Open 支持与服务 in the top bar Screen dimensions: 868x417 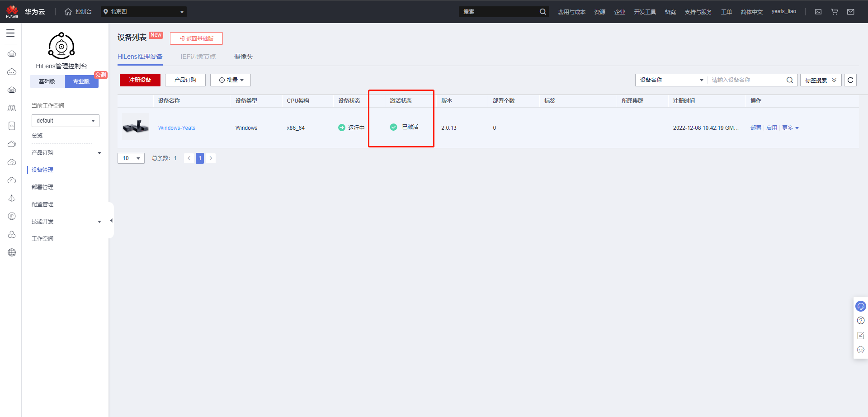tap(698, 12)
